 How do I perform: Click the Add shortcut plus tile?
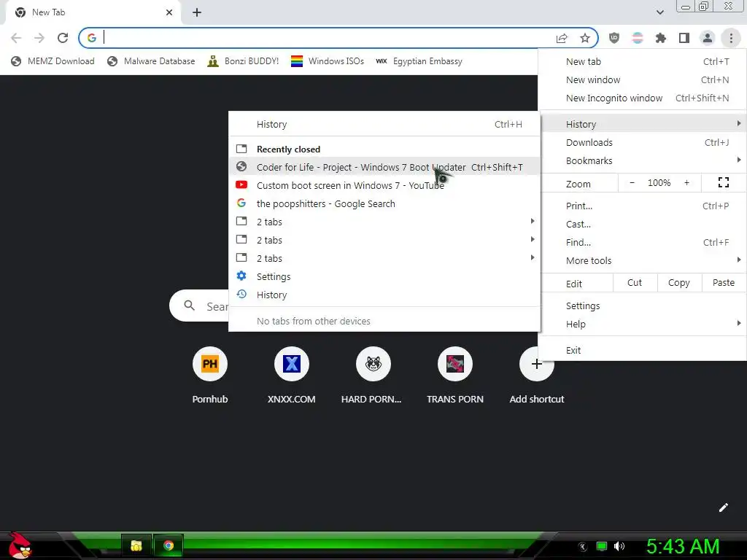click(x=536, y=376)
